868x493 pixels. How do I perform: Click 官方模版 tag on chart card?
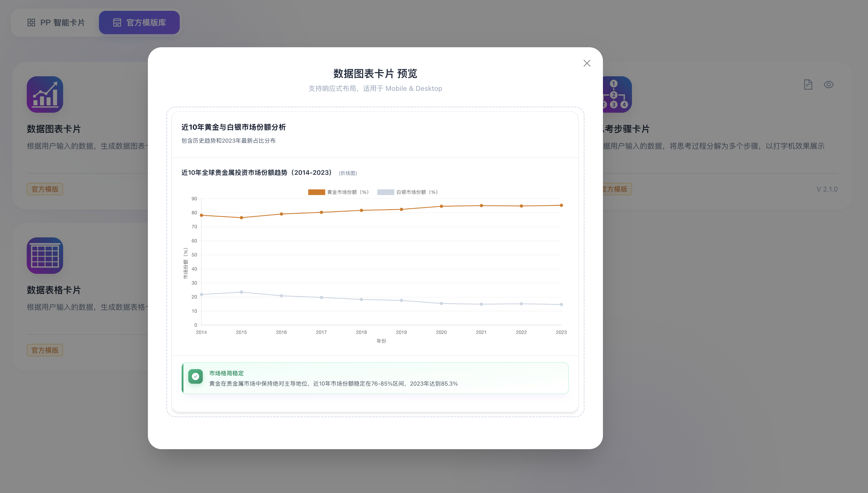pos(45,189)
